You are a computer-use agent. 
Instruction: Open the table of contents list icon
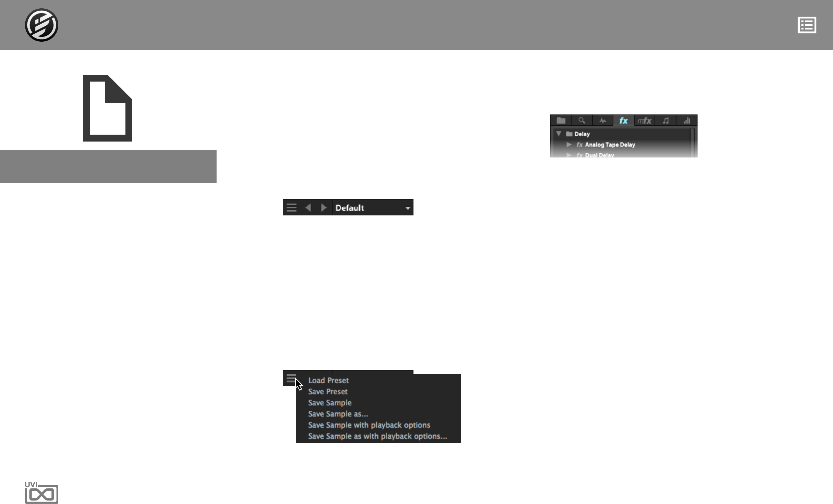pyautogui.click(x=807, y=25)
